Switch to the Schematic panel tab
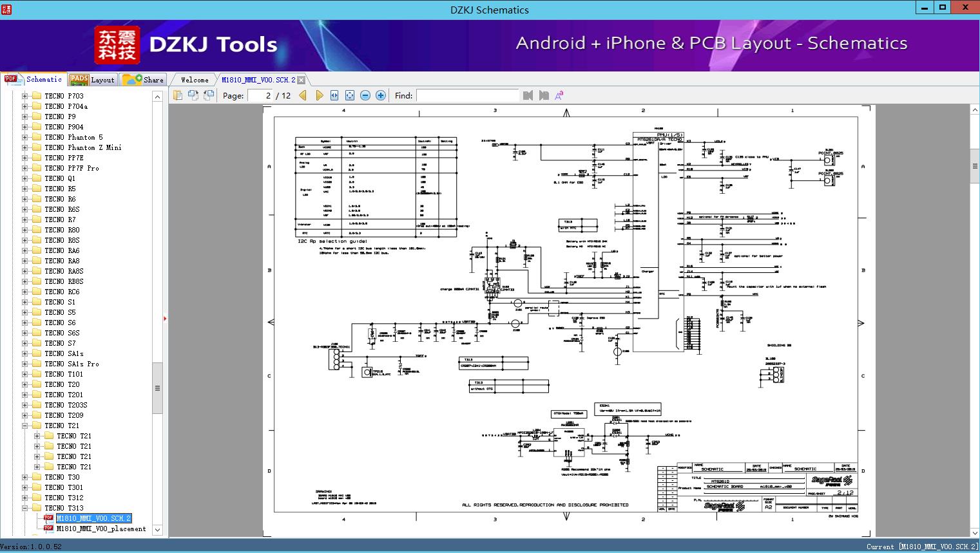Screen dimensions: 980x553 pyautogui.click(x=34, y=79)
